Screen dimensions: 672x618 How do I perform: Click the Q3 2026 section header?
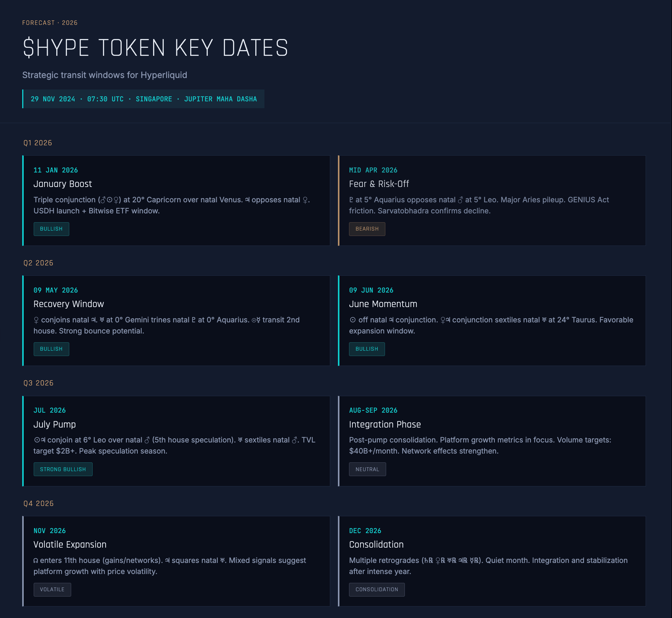tap(38, 383)
